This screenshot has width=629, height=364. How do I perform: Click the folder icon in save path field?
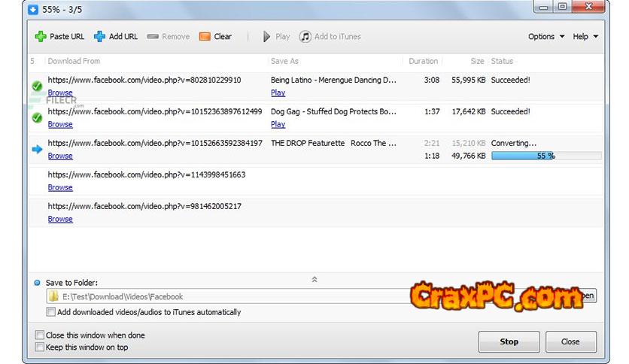tap(53, 296)
